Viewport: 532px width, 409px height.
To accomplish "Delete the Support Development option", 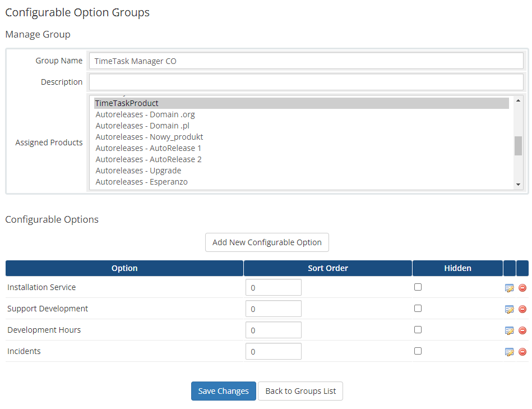I will pos(522,309).
